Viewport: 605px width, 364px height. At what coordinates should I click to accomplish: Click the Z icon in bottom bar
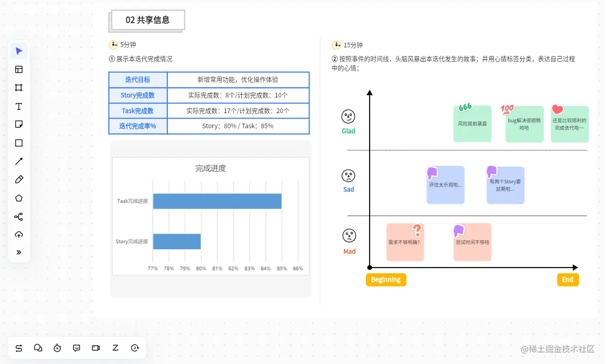115,348
